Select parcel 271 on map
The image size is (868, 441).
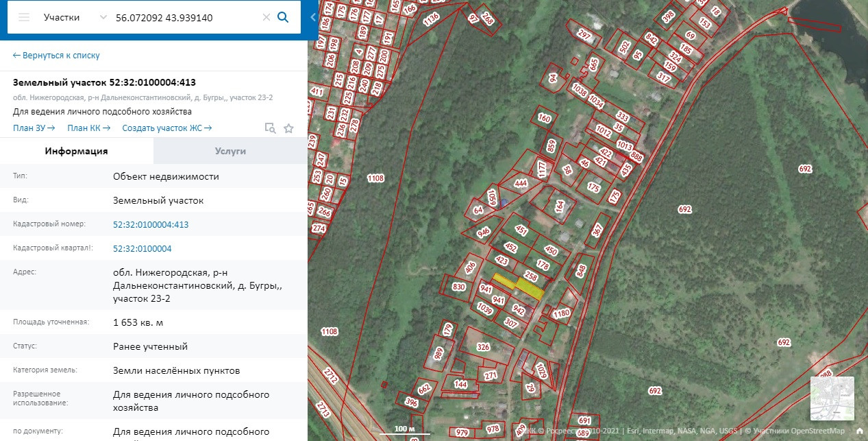click(x=491, y=376)
